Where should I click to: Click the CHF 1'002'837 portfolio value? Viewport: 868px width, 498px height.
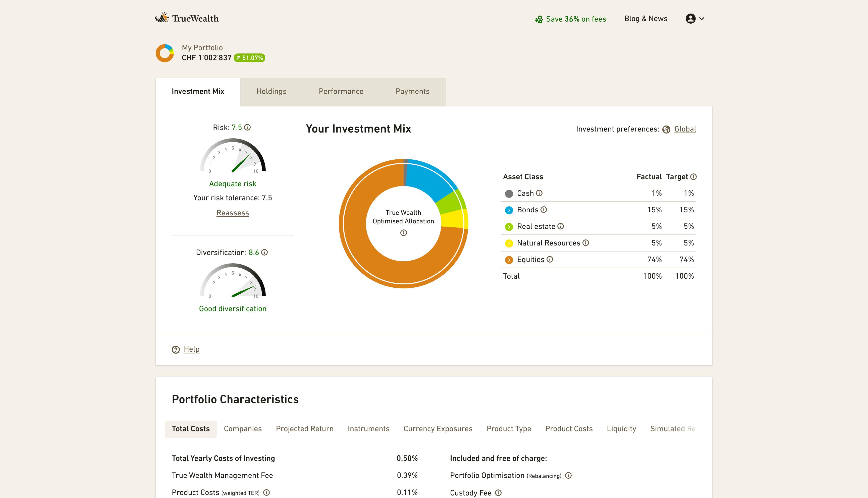207,58
